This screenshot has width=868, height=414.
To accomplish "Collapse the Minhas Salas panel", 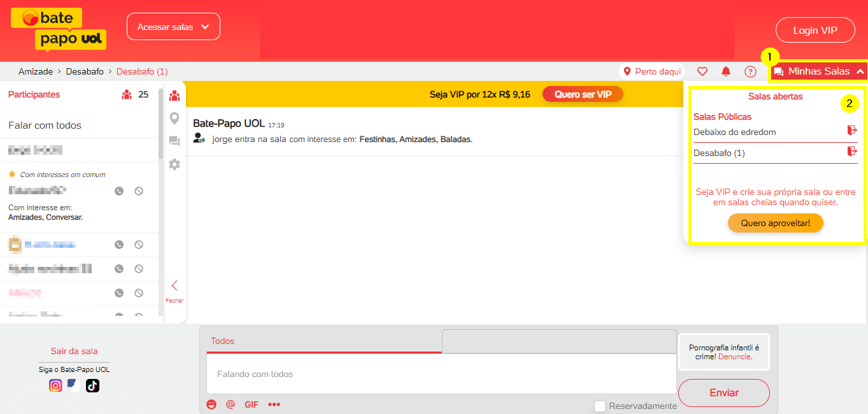I will [x=819, y=71].
